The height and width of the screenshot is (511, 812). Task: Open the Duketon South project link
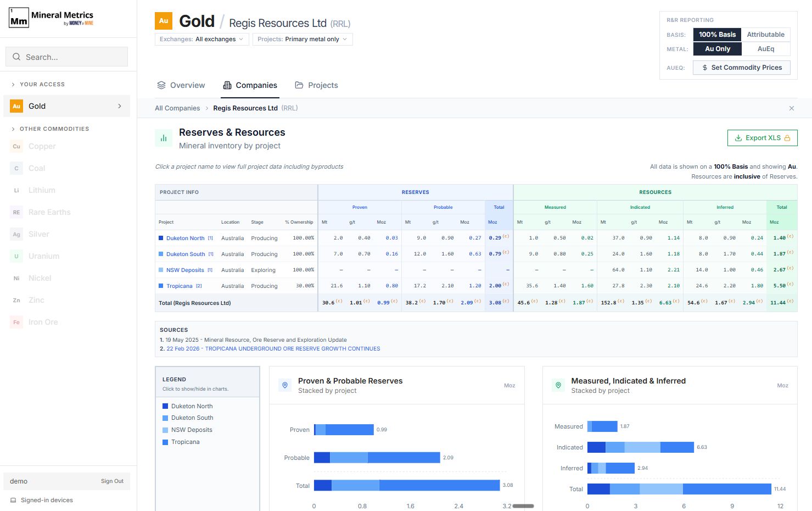(186, 254)
